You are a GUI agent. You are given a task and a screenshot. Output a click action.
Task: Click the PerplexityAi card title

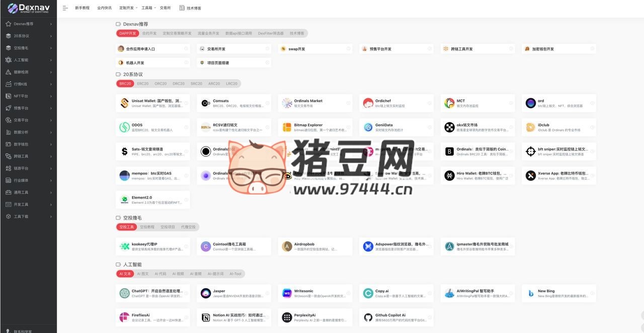pyautogui.click(x=305, y=315)
